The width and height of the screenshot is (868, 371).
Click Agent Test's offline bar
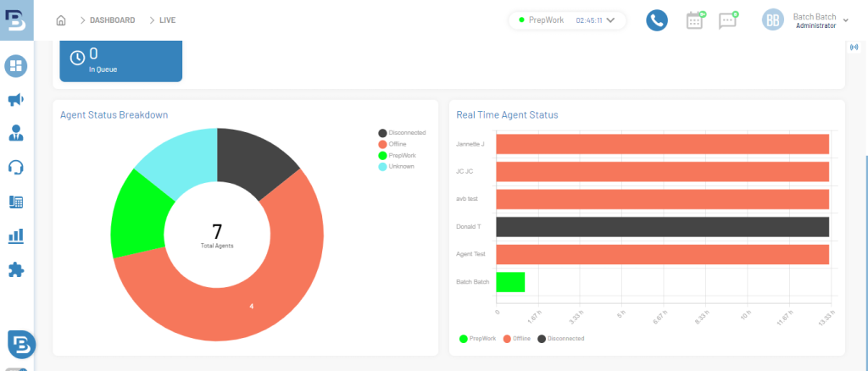click(x=662, y=254)
